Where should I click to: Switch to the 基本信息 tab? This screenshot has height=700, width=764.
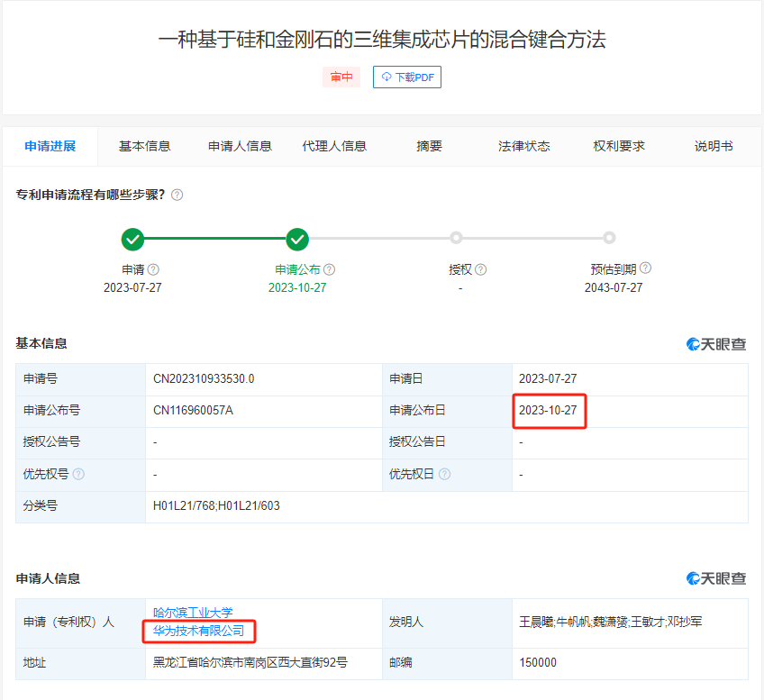(x=145, y=146)
